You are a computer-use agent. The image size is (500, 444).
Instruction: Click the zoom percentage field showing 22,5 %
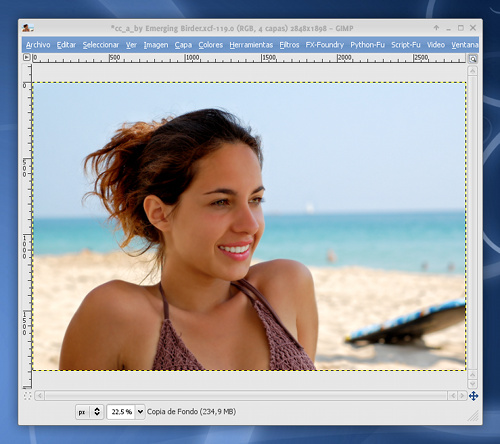coord(121,412)
